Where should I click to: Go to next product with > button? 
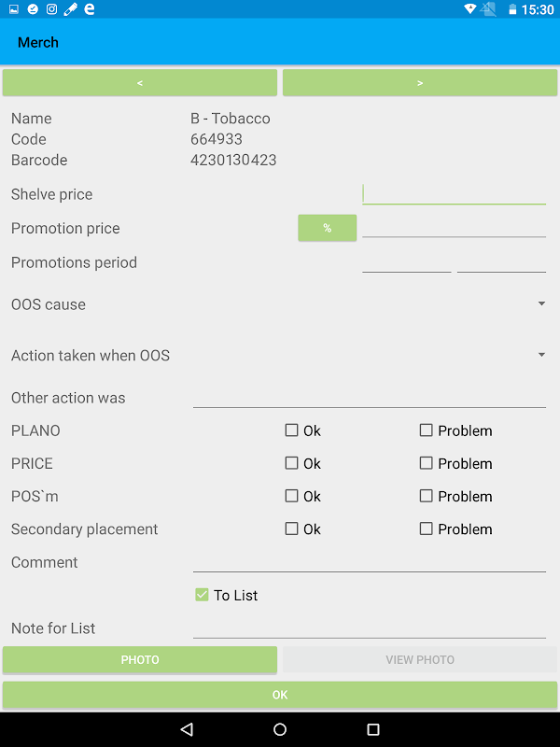pos(420,83)
